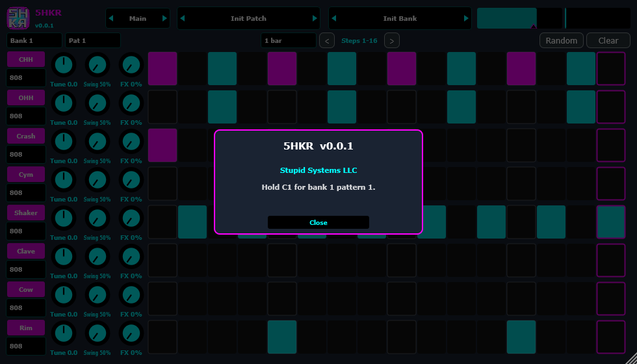Click the Main view selector label
This screenshot has width=637, height=364.
(x=138, y=18)
